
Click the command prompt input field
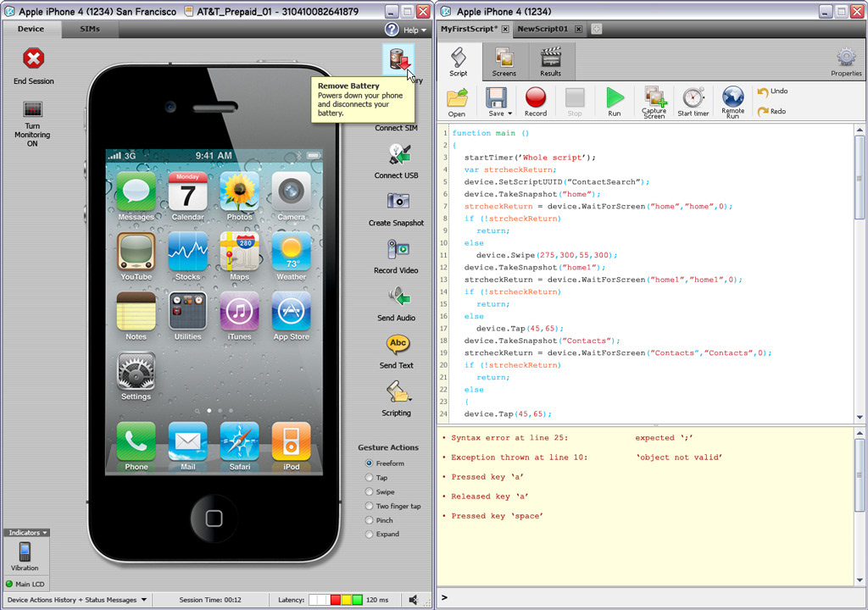tap(650, 598)
